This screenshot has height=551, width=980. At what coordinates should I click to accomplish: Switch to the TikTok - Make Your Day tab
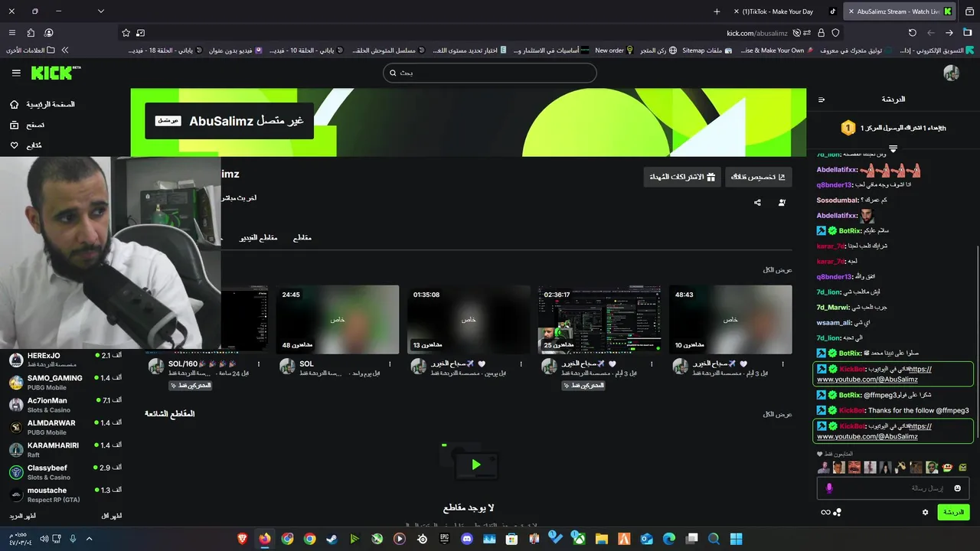click(785, 11)
